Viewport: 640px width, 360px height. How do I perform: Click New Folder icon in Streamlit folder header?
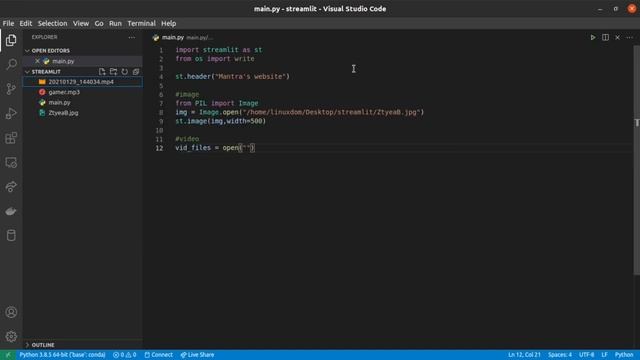pyautogui.click(x=113, y=72)
